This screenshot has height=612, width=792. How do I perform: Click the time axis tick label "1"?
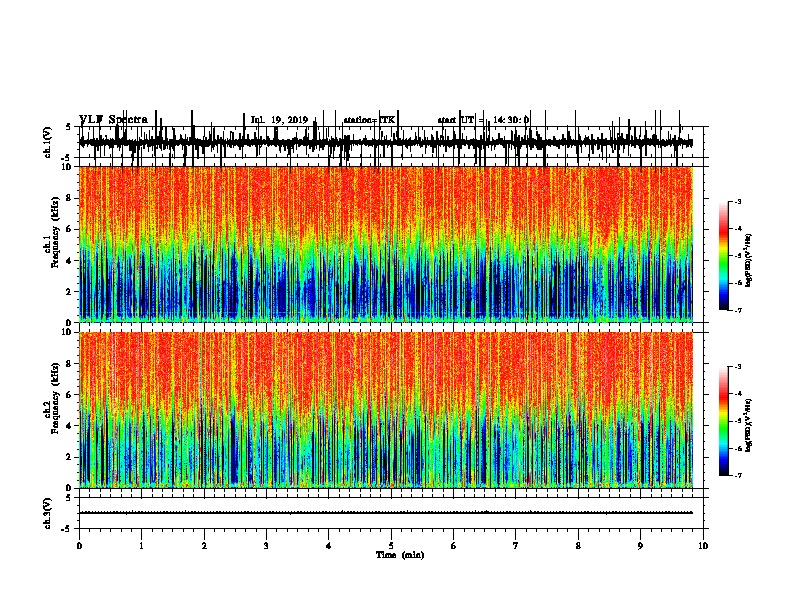[x=142, y=546]
